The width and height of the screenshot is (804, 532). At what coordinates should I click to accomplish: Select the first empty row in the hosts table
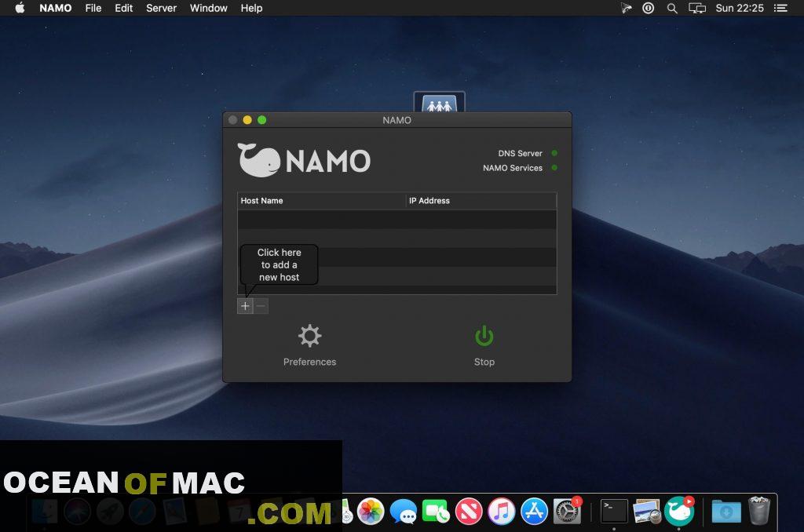click(x=397, y=220)
